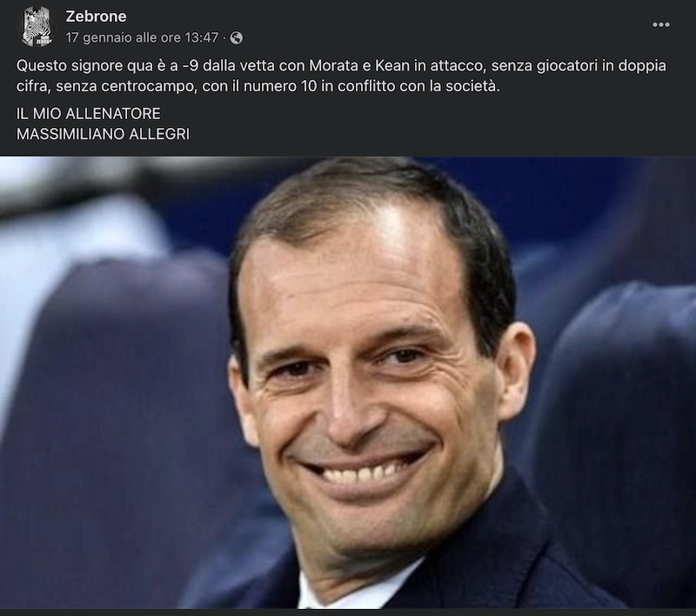The image size is (696, 616).
Task: Open the Zebrone page avatar
Action: click(37, 26)
